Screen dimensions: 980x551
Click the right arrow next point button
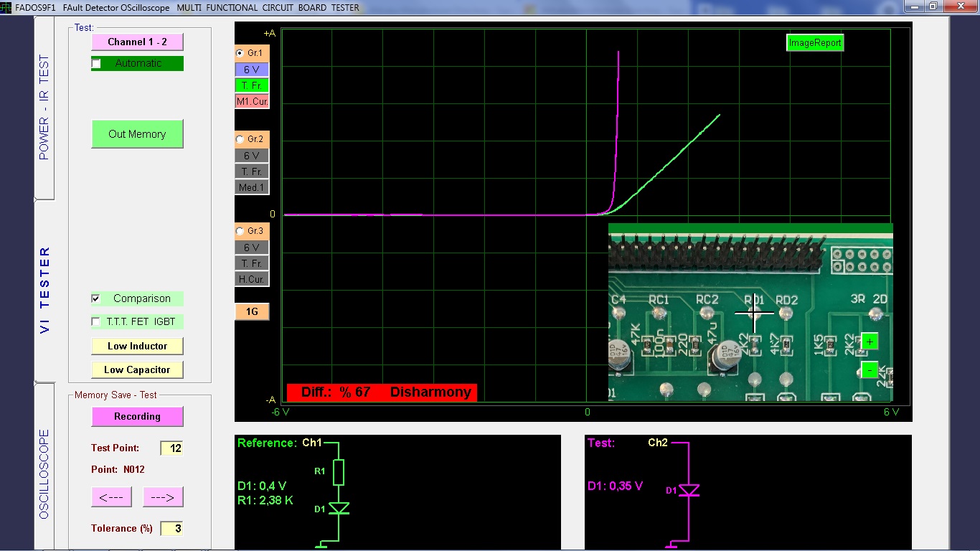tap(163, 496)
